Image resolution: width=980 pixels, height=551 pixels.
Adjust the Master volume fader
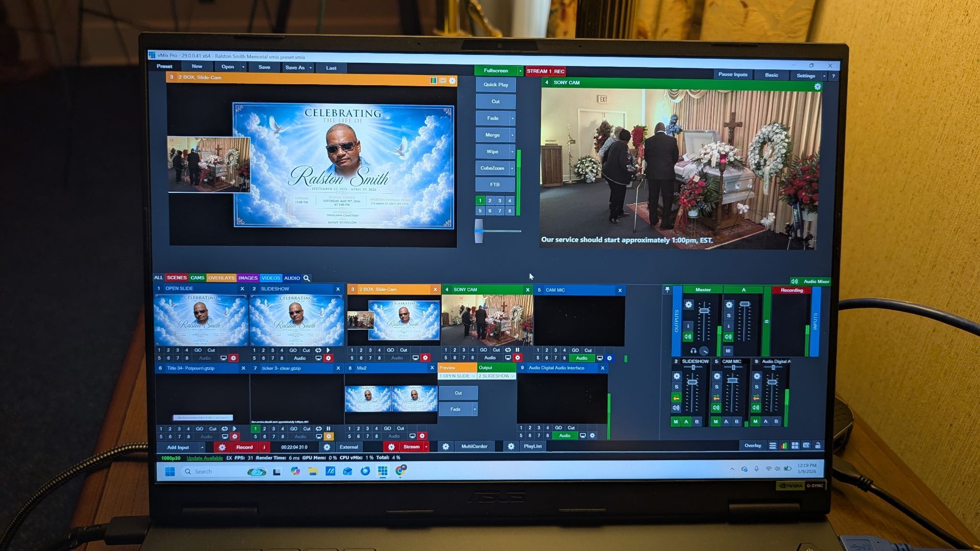(704, 311)
